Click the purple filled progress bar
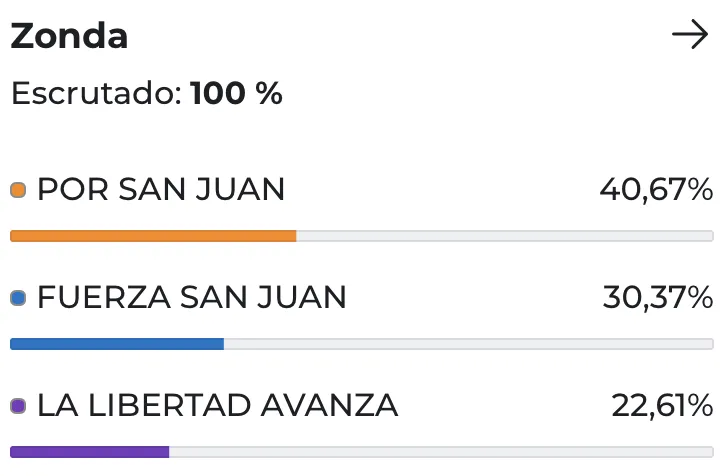The image size is (726, 476). [x=90, y=452]
